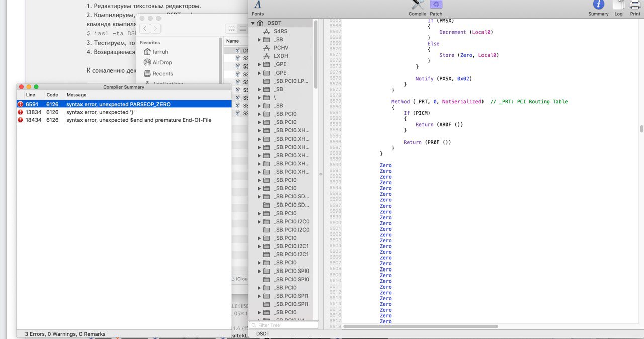Click the DSDT tree vertical scrollbar

[316, 54]
